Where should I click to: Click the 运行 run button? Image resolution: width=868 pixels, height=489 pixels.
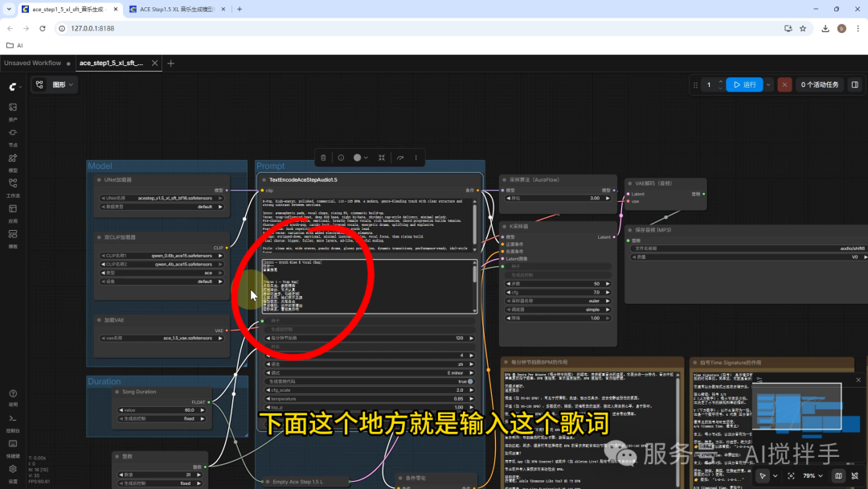tap(744, 84)
